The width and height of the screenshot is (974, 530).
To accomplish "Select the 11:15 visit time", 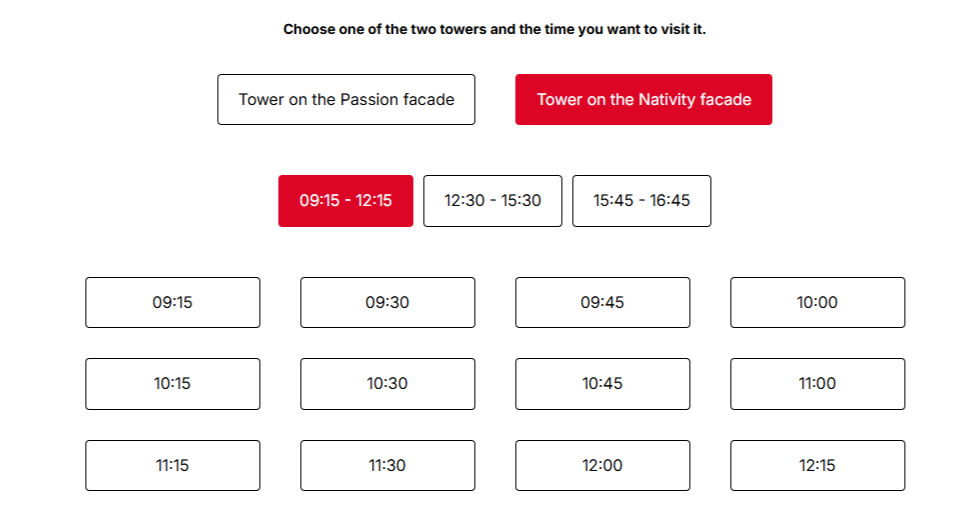I will [x=172, y=466].
